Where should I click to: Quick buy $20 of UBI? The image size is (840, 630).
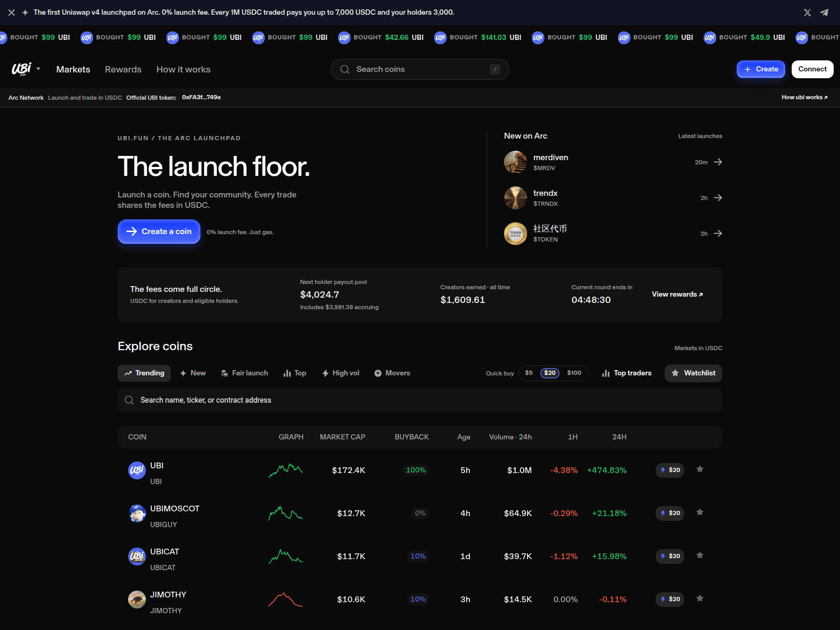click(x=670, y=470)
